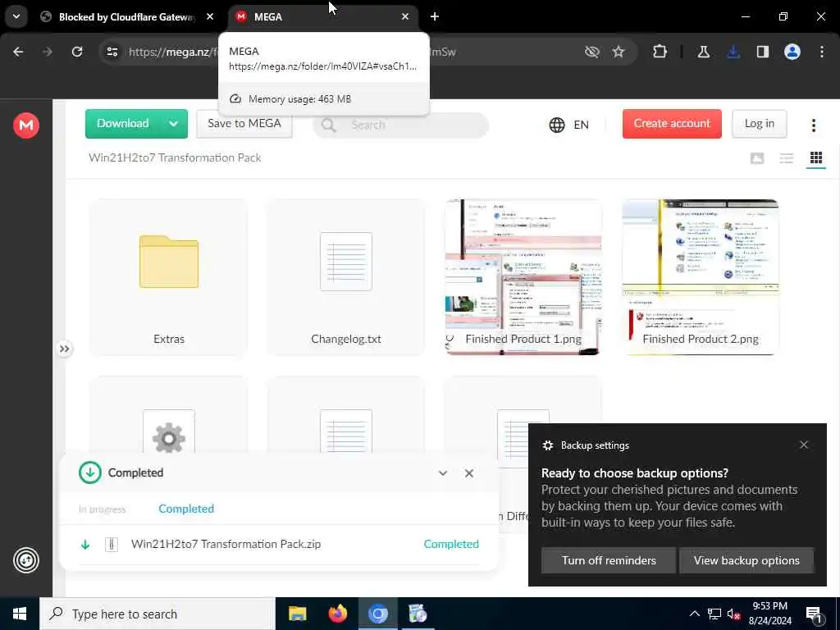
Task: Open the Extensions puzzle icon
Action: [x=660, y=52]
